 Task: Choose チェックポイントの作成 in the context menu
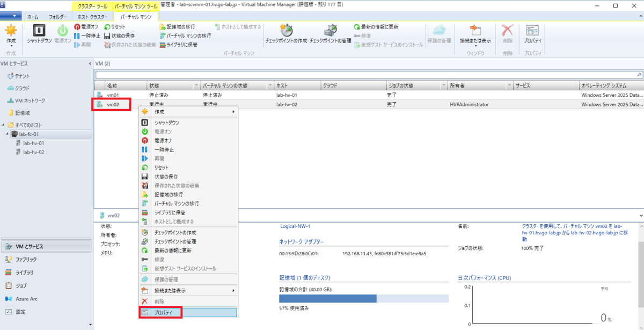click(x=188, y=233)
